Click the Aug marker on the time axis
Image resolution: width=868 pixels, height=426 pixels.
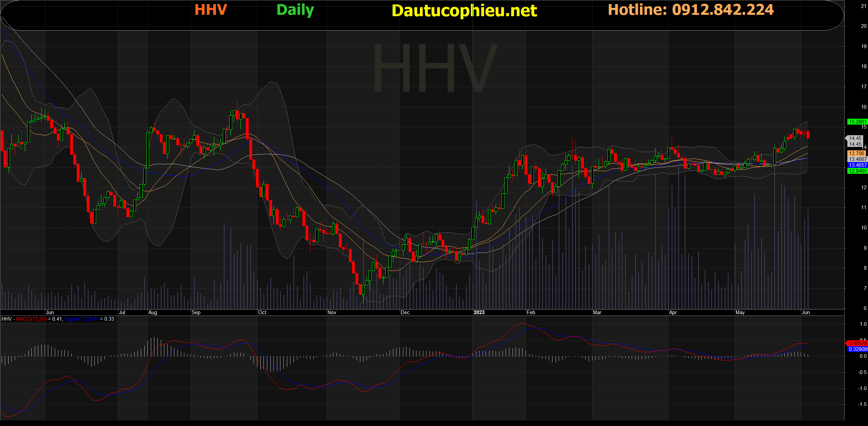point(153,312)
